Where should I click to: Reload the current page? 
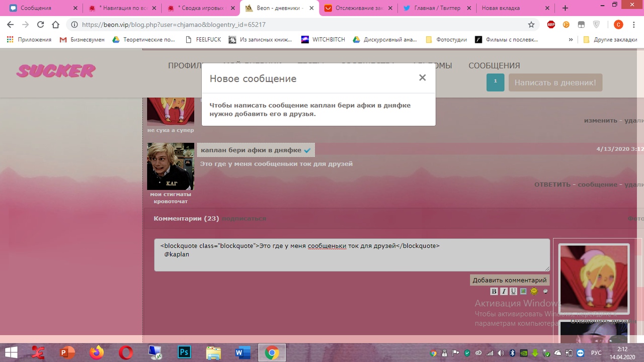(x=41, y=24)
